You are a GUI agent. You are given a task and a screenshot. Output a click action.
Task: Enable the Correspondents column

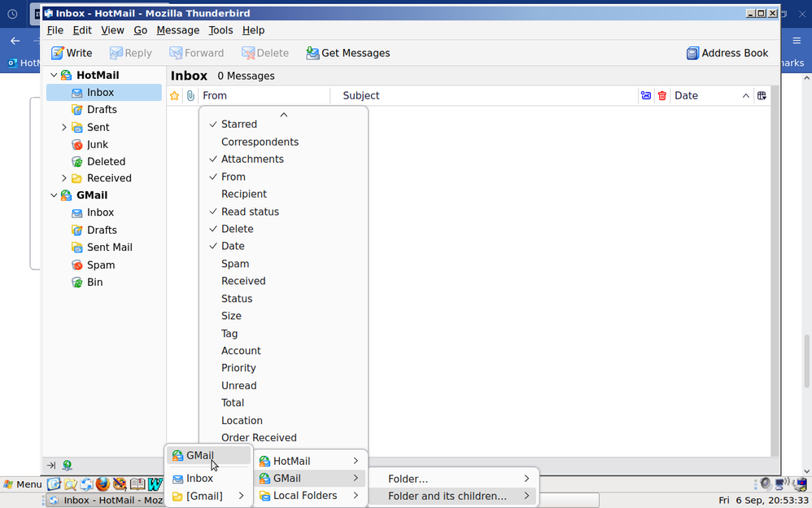(x=260, y=142)
